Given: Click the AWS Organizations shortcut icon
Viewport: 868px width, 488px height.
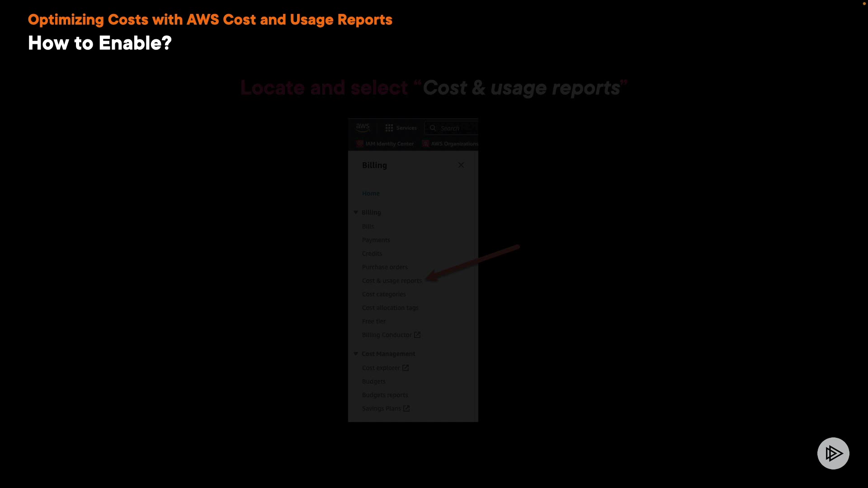Looking at the screenshot, I should [425, 144].
